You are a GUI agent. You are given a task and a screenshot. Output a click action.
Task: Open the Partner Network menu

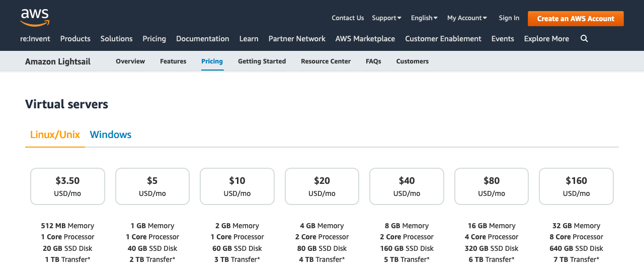[x=297, y=38]
